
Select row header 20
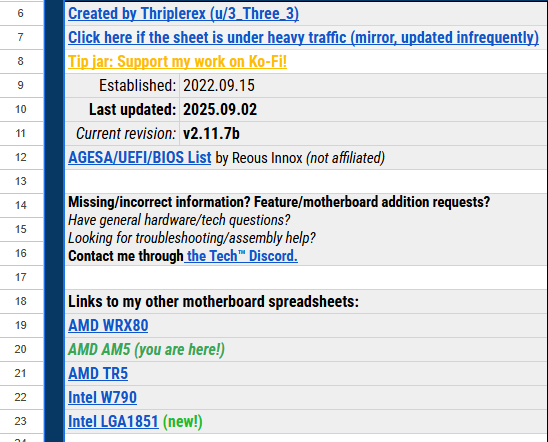pyautogui.click(x=21, y=349)
